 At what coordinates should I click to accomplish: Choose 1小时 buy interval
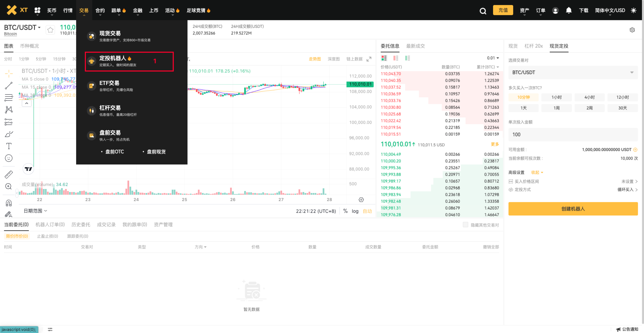556,97
